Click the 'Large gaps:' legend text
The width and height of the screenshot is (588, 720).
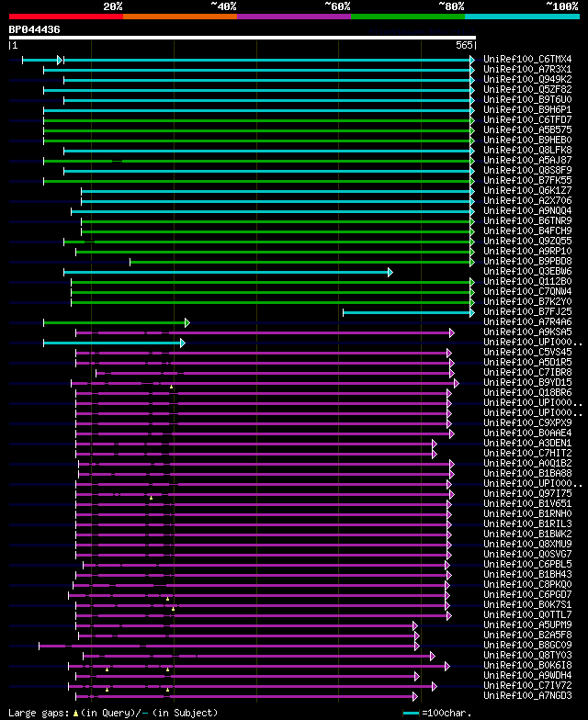click(39, 713)
